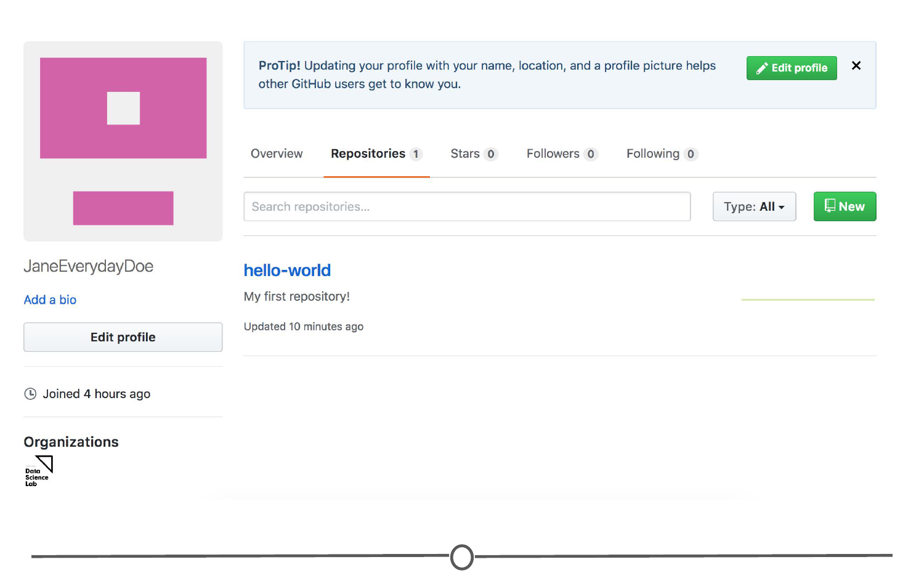Screen dimensions: 924x578
Task: Click the pink profile avatar image
Action: (123, 141)
